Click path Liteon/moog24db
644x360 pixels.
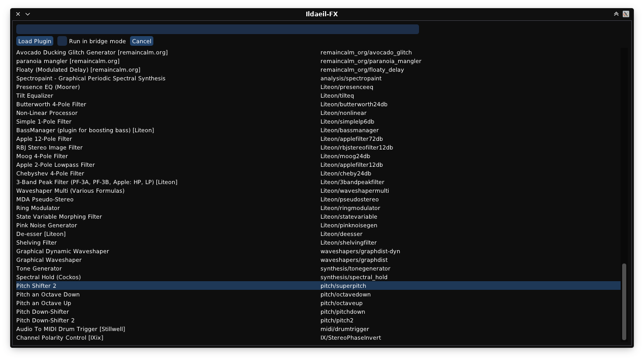(345, 156)
